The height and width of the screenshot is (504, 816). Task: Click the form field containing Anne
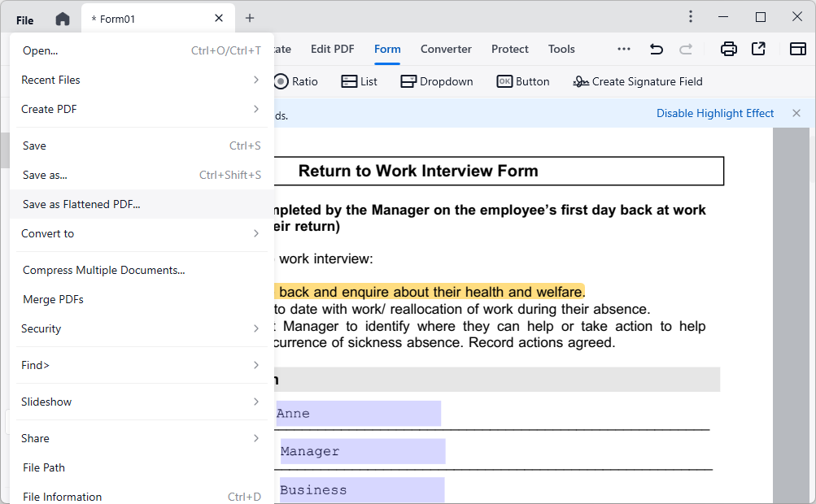pos(358,413)
